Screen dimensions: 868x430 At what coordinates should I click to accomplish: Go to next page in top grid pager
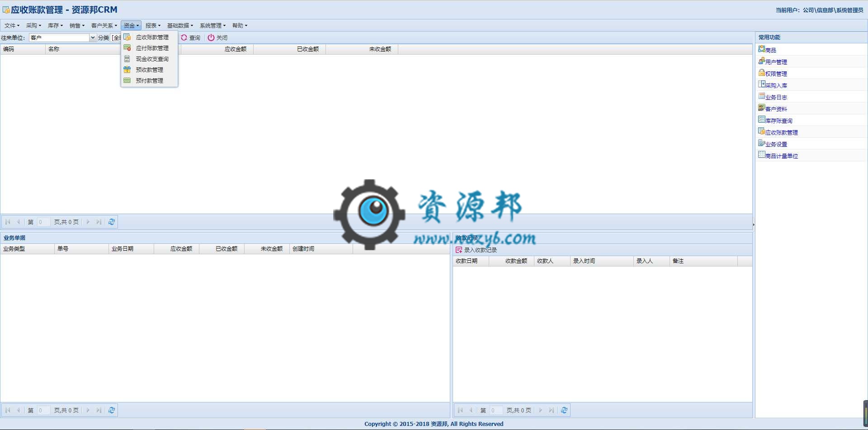tap(88, 222)
